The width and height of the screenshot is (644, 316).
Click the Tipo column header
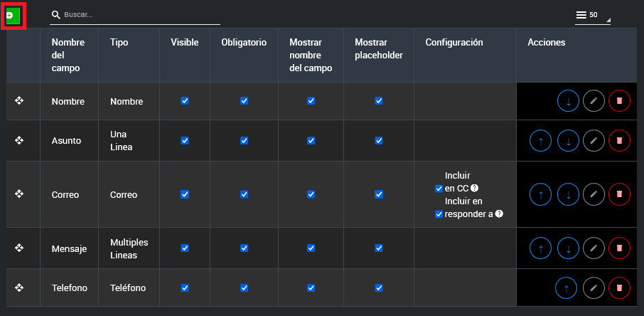pyautogui.click(x=119, y=43)
